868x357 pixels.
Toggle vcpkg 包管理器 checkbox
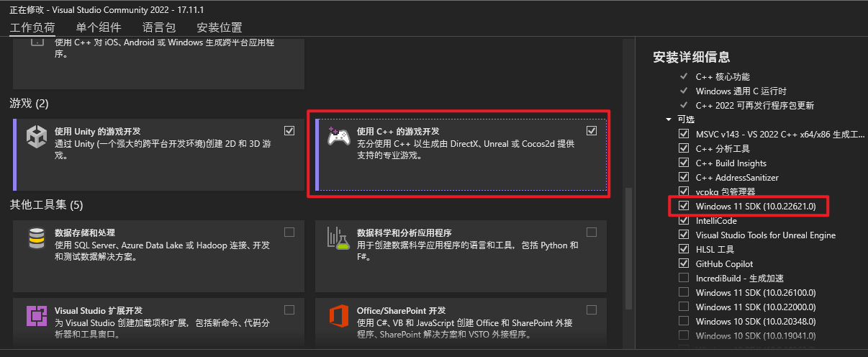[x=684, y=192]
